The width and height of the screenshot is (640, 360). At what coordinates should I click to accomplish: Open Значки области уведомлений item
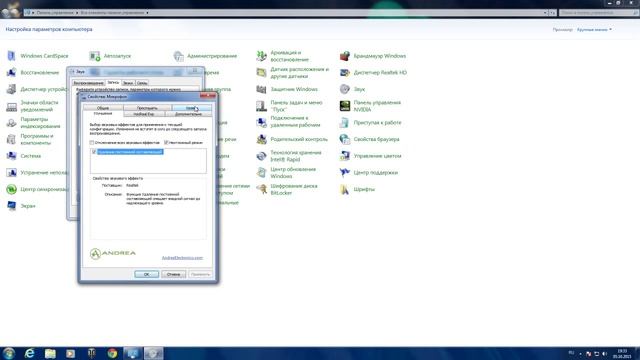pyautogui.click(x=33, y=106)
